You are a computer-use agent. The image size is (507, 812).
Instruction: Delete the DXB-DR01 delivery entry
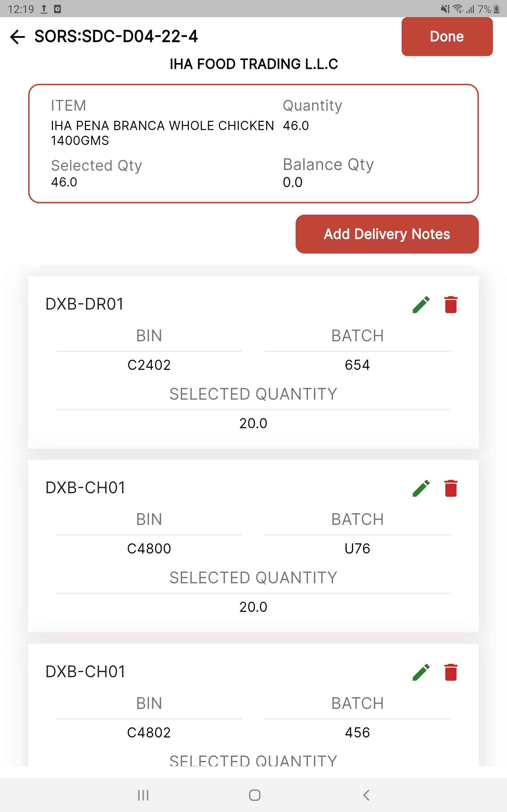tap(451, 304)
